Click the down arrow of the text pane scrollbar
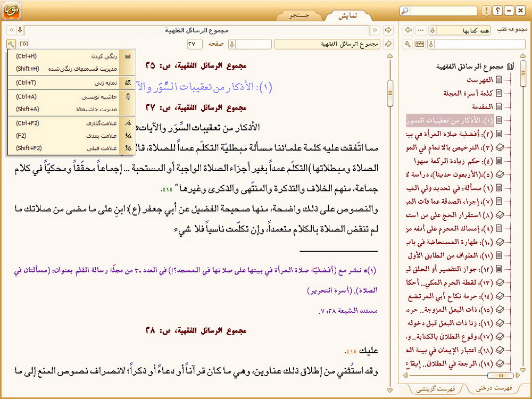The width and height of the screenshot is (532, 399). click(x=390, y=390)
